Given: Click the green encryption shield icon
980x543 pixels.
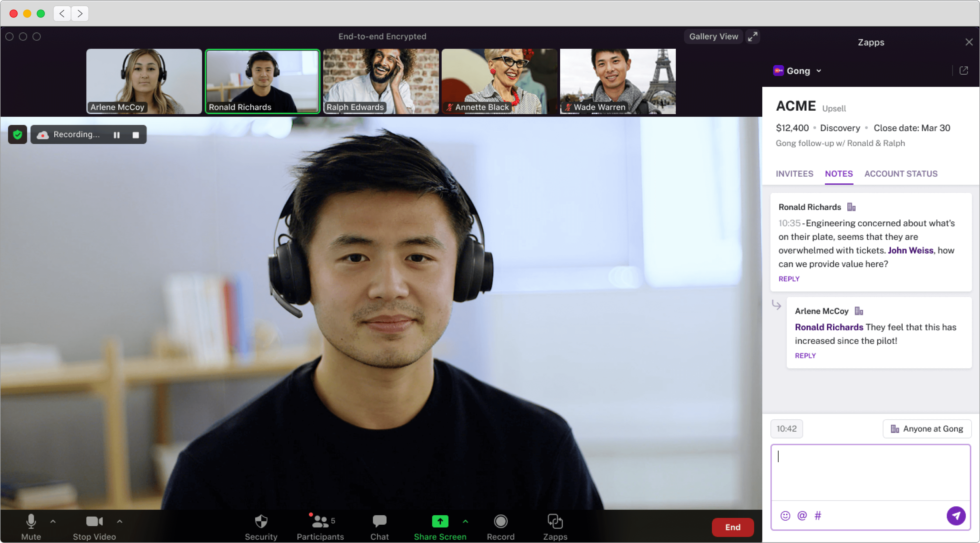Looking at the screenshot, I should point(17,134).
